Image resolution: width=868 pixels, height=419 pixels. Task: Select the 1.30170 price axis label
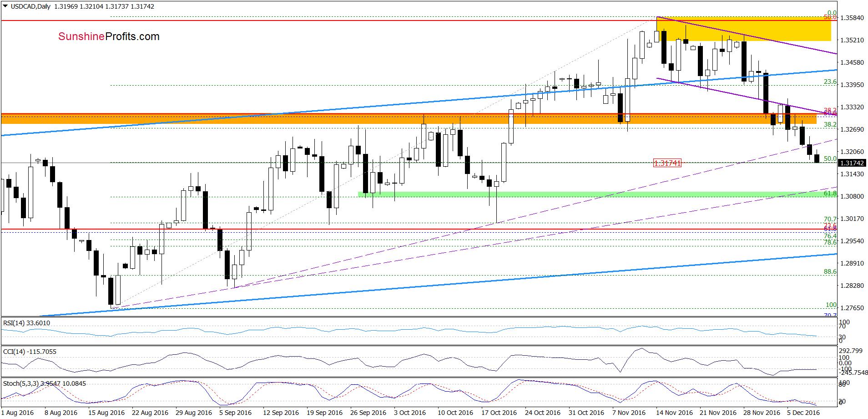coord(852,219)
